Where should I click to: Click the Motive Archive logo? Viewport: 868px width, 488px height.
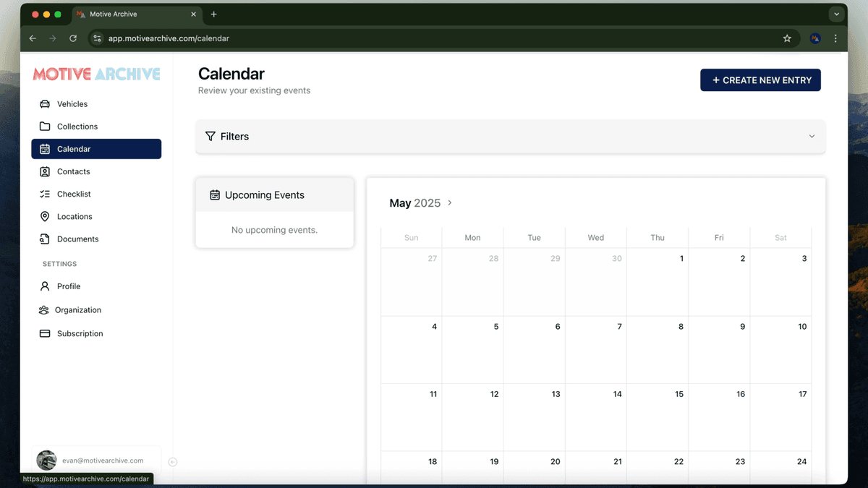[x=96, y=74]
